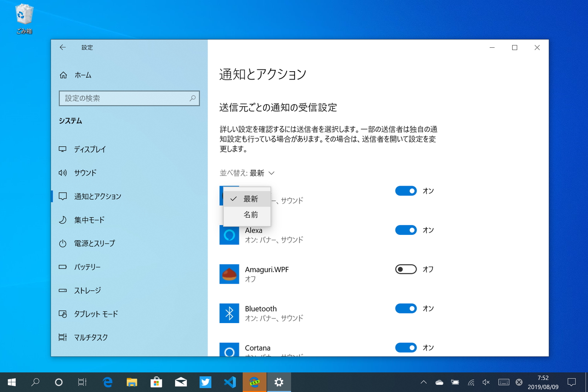588x392 pixels.
Task: Launch Visual Studio Code from the taskbar
Action: coord(230,382)
